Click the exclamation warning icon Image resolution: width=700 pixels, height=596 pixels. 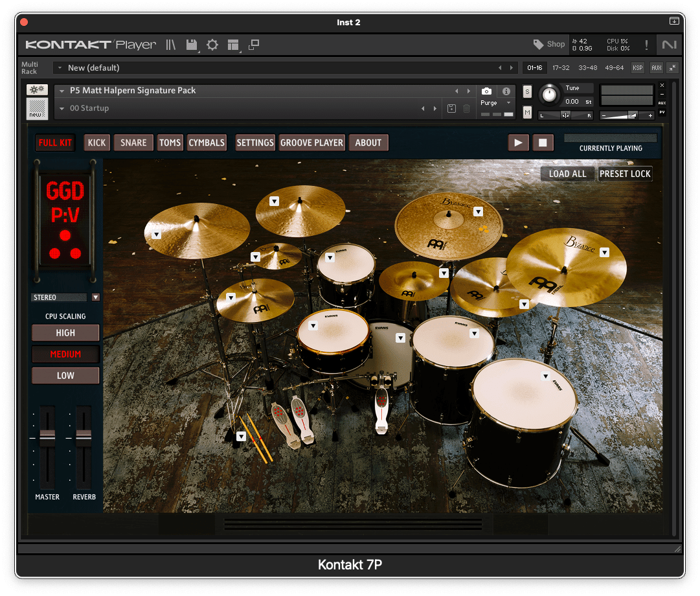tap(646, 45)
